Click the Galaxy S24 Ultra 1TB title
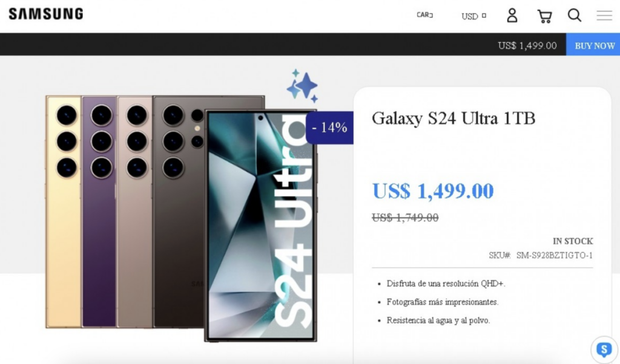The height and width of the screenshot is (364, 620). (x=453, y=118)
